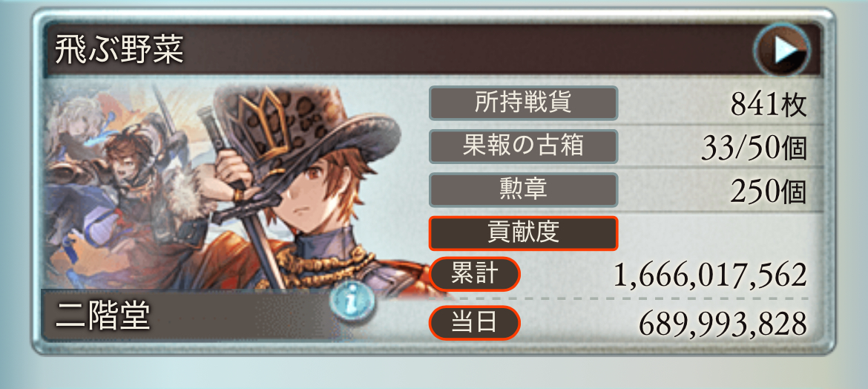
Task: Select the 当日 pill label
Action: 475,322
